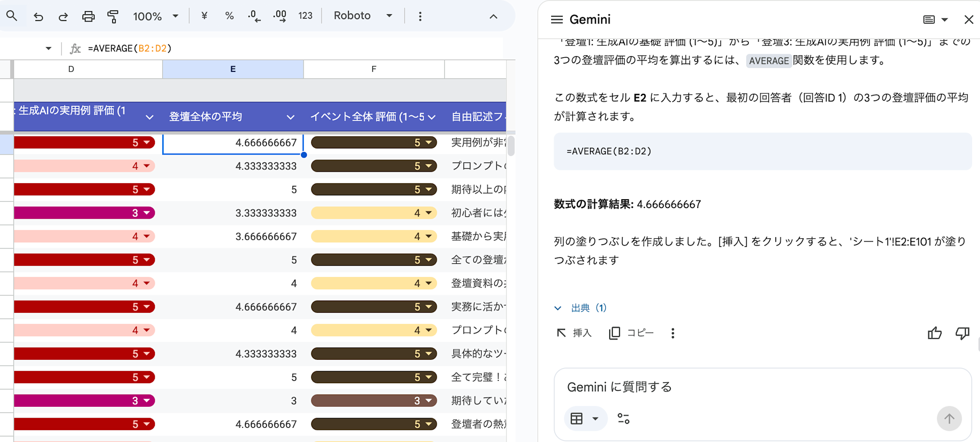Open filter dropdown for 登壇全体の平均 column
This screenshot has height=442, width=980.
[x=291, y=117]
